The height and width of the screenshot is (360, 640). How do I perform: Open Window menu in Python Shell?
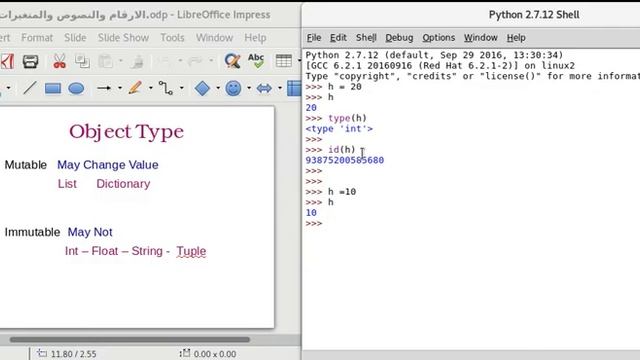pyautogui.click(x=480, y=38)
